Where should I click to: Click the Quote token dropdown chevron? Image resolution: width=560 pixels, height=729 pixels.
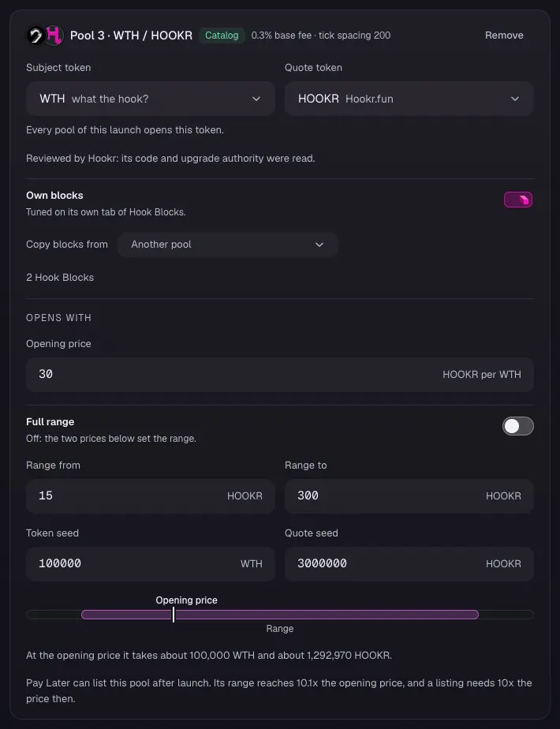[514, 99]
